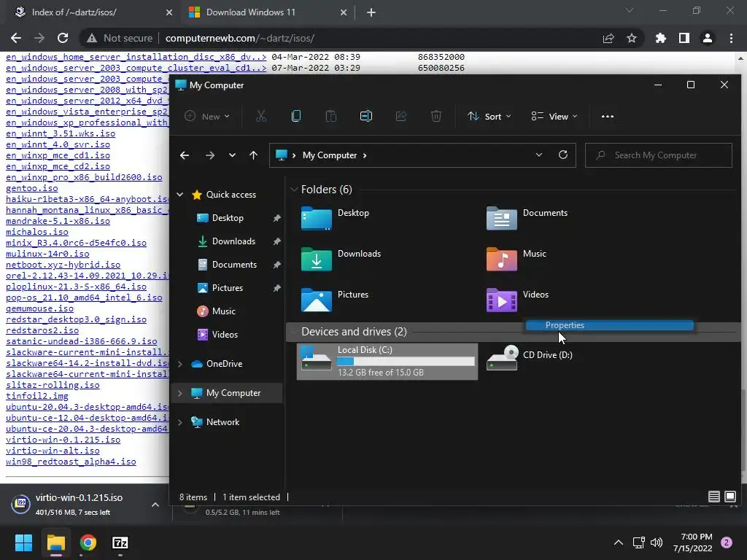Open the qemumouse.iso link

pyautogui.click(x=39, y=308)
